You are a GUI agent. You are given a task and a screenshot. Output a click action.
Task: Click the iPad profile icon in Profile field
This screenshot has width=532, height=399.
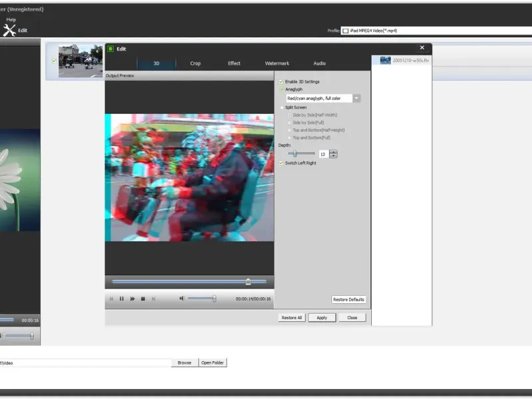tap(345, 31)
